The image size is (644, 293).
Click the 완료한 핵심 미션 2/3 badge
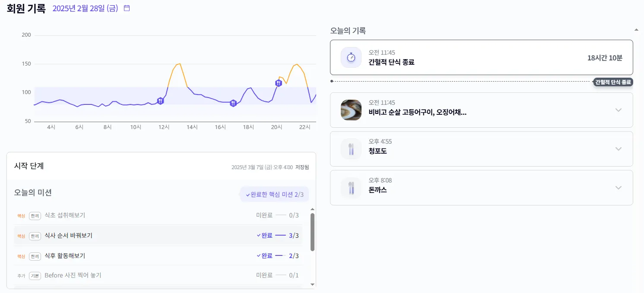pos(275,195)
